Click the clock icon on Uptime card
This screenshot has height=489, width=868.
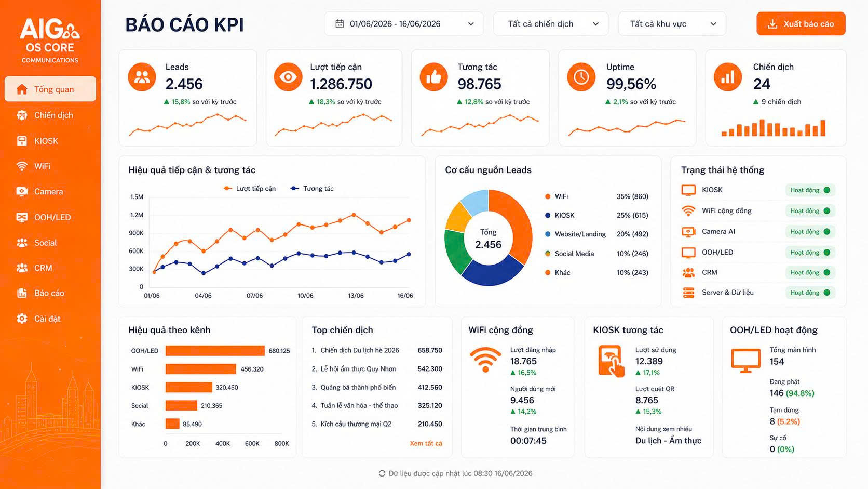tap(581, 77)
